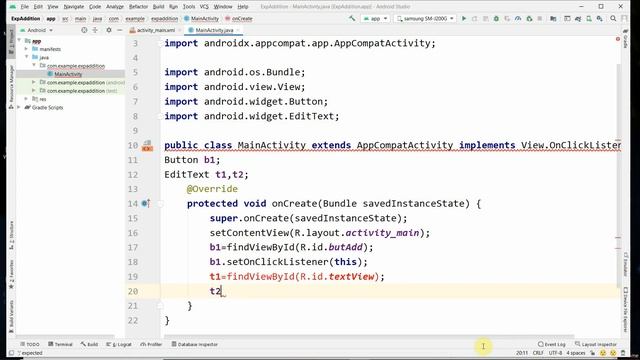Click the grey Stop icon in the toolbar

click(x=540, y=18)
